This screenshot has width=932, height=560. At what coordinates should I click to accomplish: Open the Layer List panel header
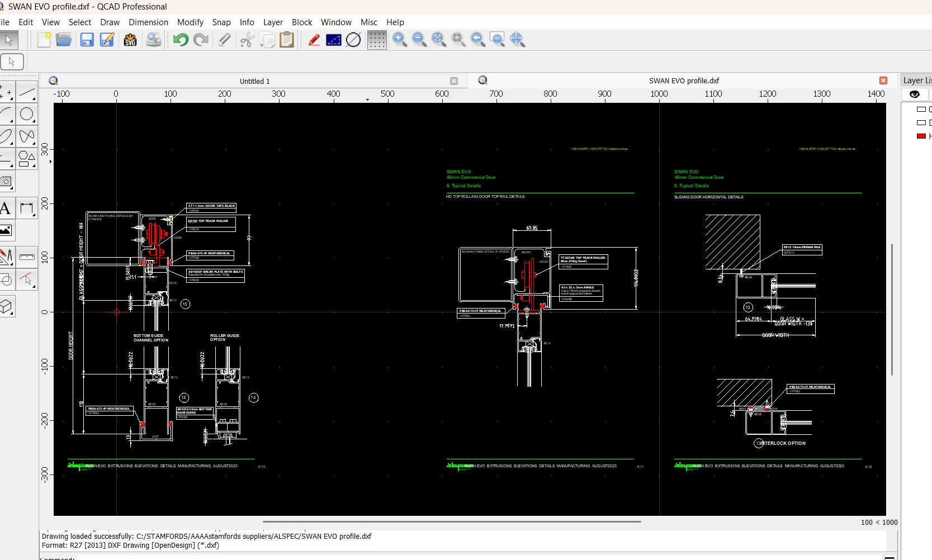coord(917,80)
